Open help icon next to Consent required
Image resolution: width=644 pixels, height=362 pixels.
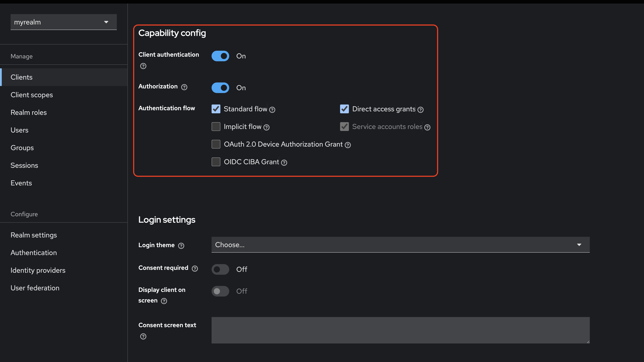pyautogui.click(x=195, y=269)
